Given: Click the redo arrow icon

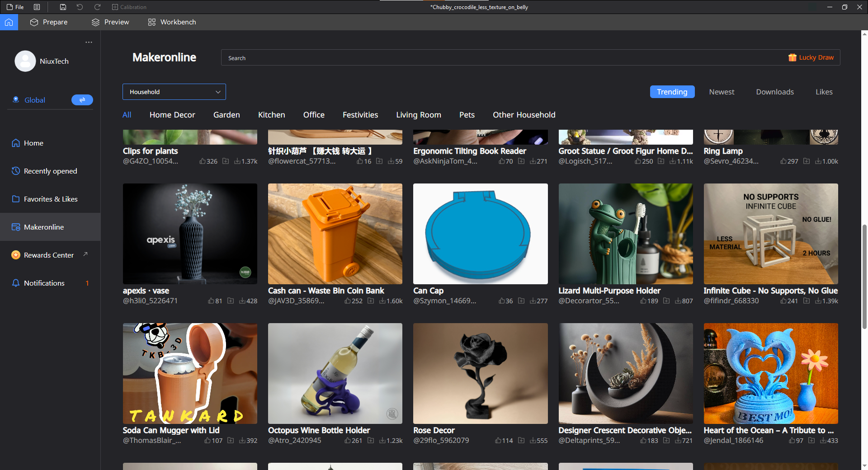Looking at the screenshot, I should (97, 7).
